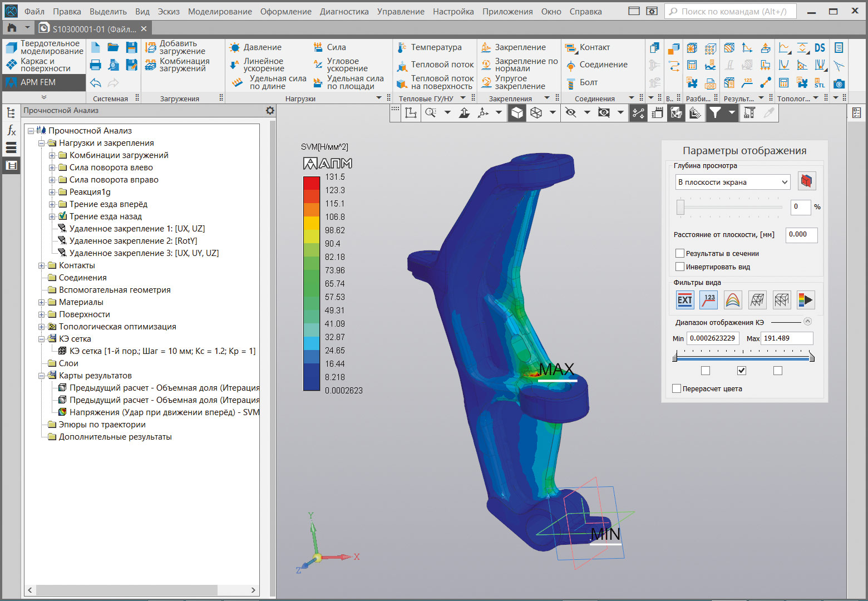The width and height of the screenshot is (868, 601).
Task: Select Топологическая оптимизация tree item
Action: (x=117, y=327)
